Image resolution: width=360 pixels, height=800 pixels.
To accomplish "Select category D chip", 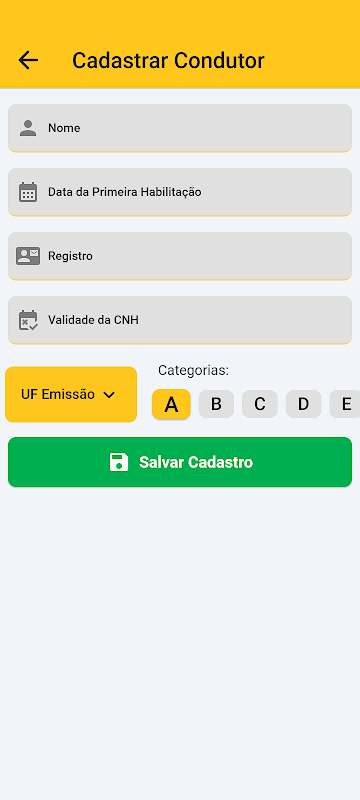I will [303, 404].
